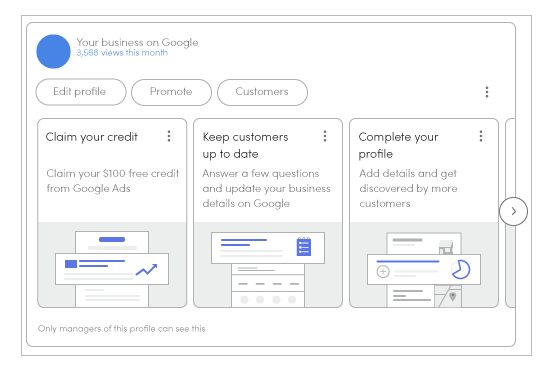Open the 3,568 views this month link
The image size is (553, 371).
coord(122,53)
